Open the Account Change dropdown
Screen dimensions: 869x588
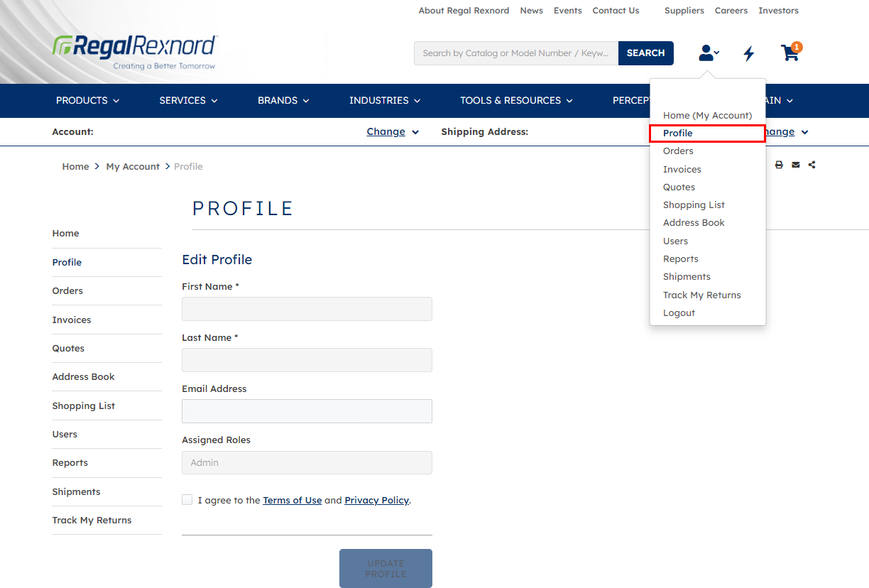pyautogui.click(x=393, y=132)
